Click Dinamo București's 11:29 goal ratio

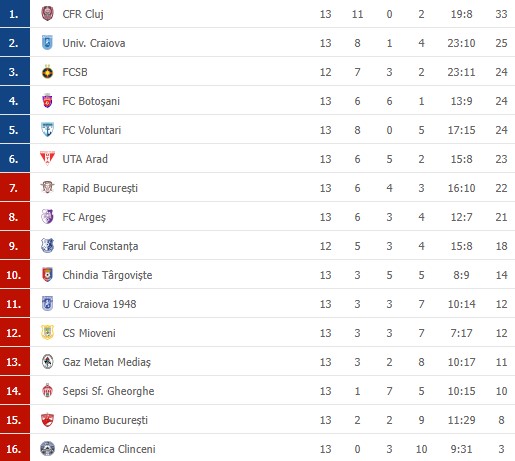point(461,420)
